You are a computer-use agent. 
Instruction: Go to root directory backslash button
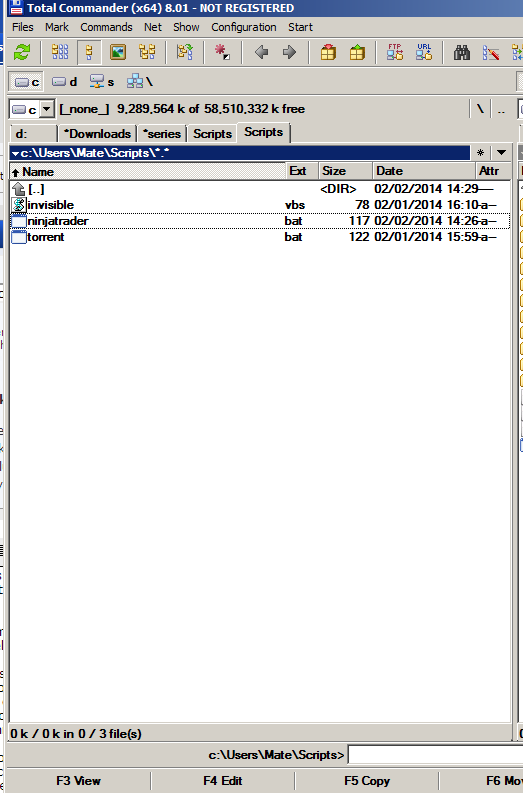(480, 109)
